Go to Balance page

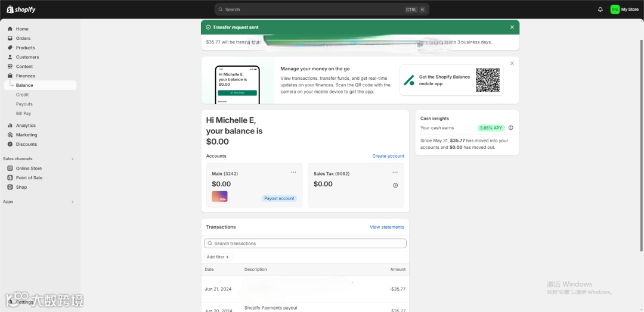(x=41, y=85)
